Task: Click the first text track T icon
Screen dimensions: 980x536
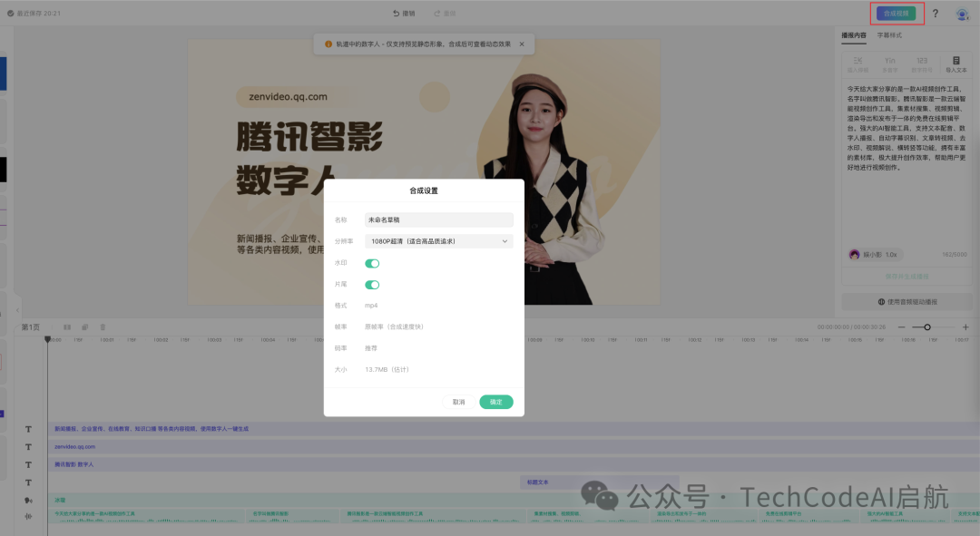Action: (x=28, y=429)
